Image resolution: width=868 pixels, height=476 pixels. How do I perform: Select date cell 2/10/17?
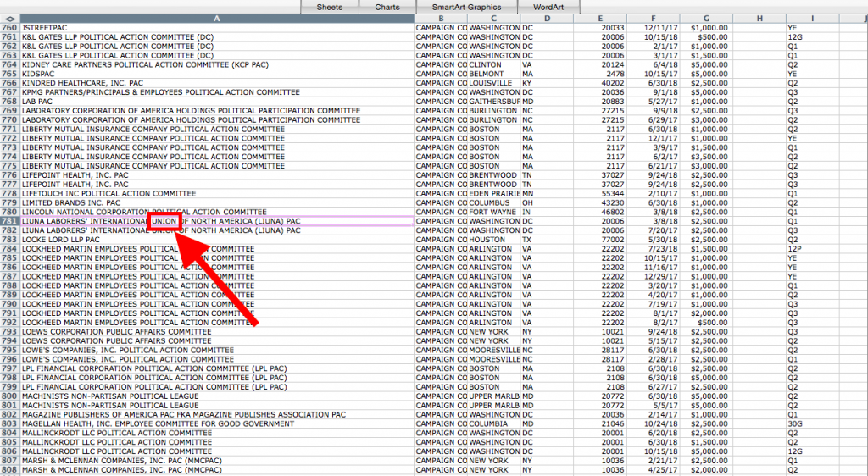tap(654, 193)
